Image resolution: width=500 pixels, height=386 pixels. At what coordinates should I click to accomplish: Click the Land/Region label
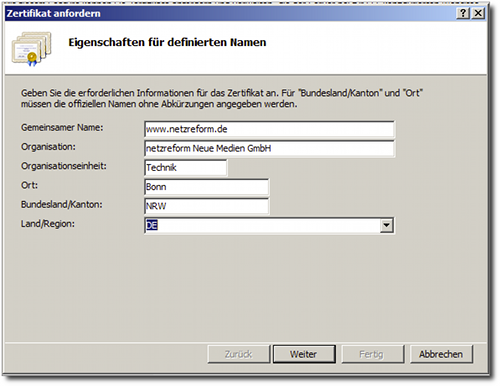(x=48, y=224)
